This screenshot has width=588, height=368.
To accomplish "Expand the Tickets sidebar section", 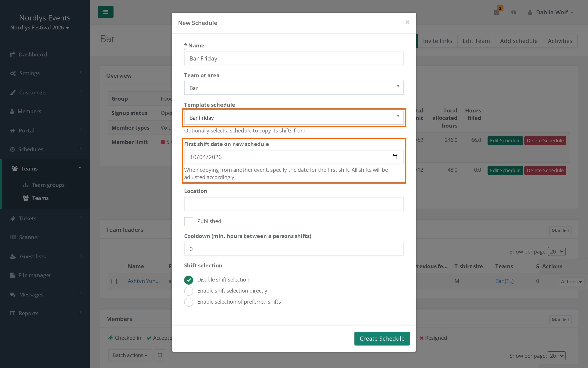I will [45, 218].
